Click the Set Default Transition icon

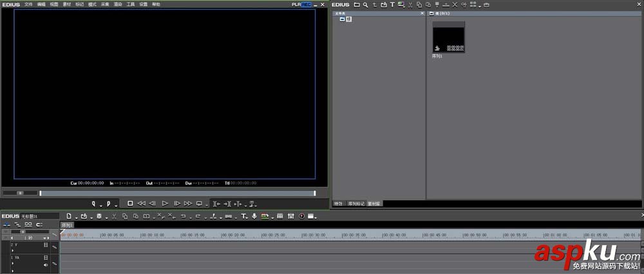pos(229,216)
